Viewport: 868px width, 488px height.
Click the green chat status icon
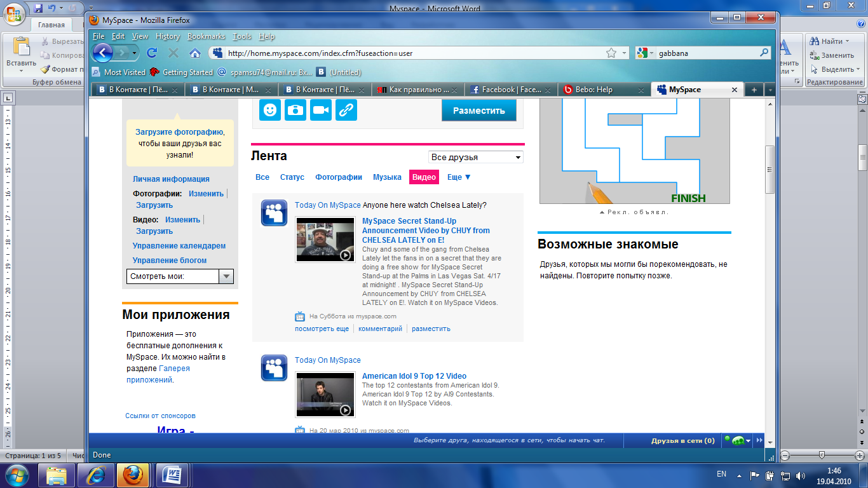point(737,440)
